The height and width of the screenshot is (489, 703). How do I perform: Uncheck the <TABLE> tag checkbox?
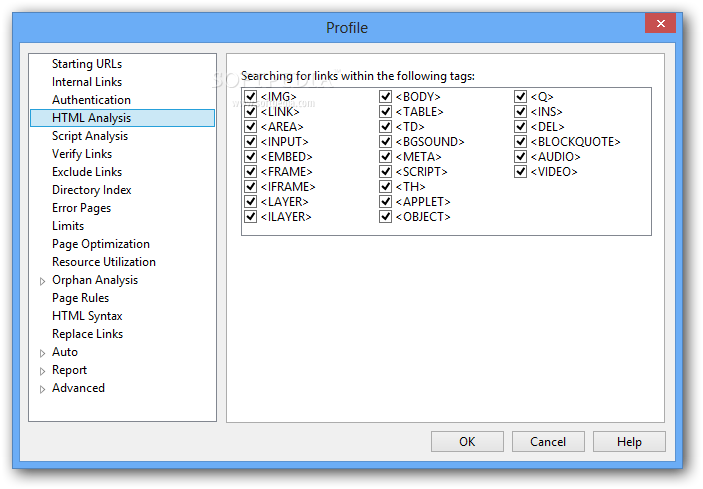point(385,111)
